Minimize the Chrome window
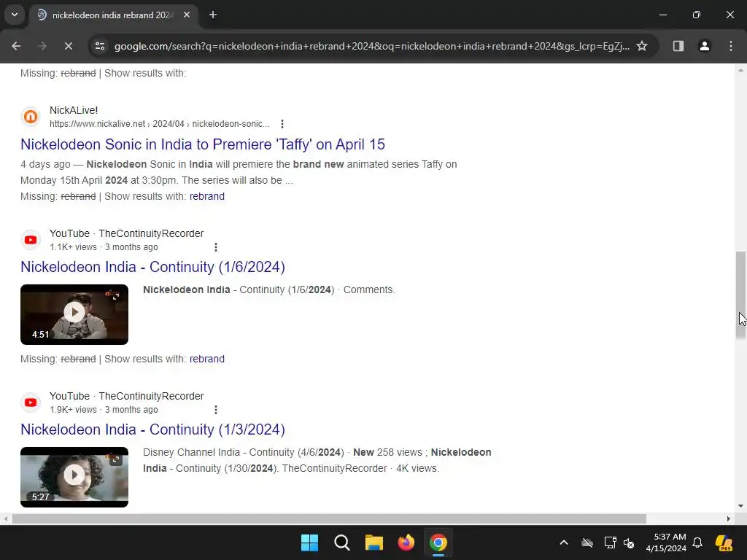Screen dimensions: 747x560 [x=662, y=15]
